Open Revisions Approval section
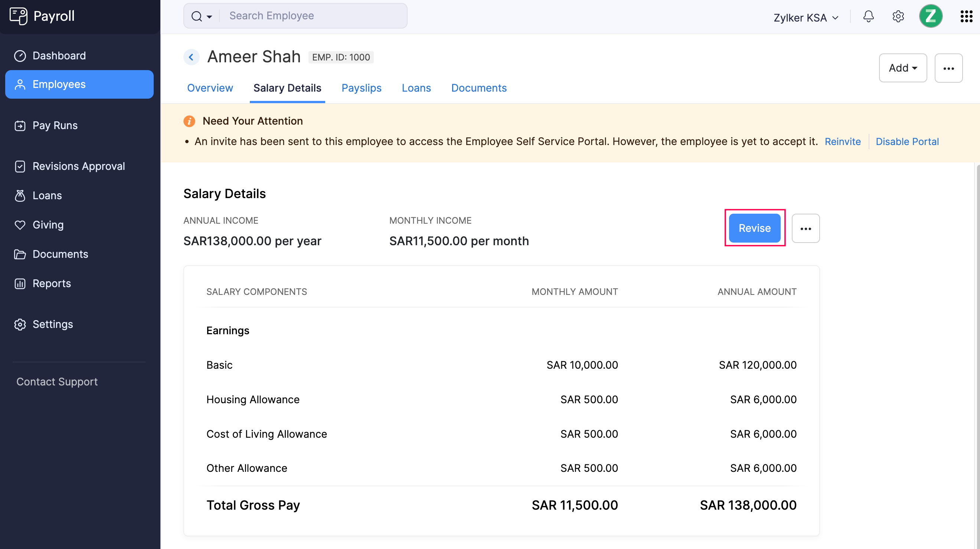 (78, 166)
